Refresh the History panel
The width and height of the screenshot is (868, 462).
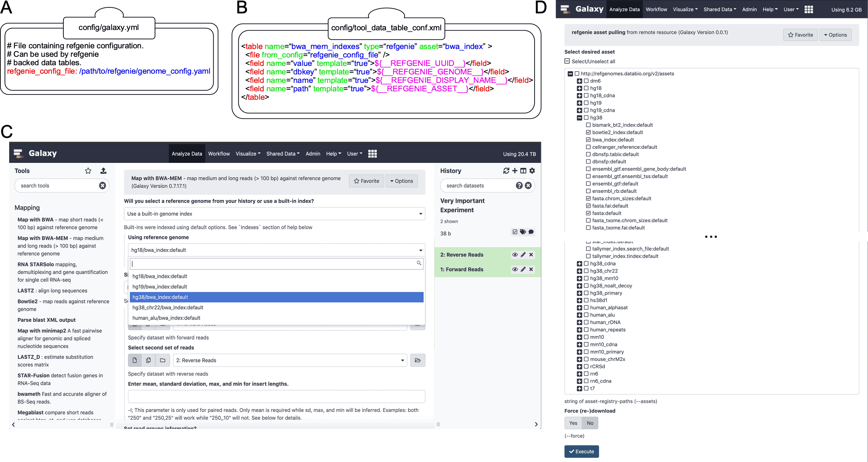click(x=506, y=171)
